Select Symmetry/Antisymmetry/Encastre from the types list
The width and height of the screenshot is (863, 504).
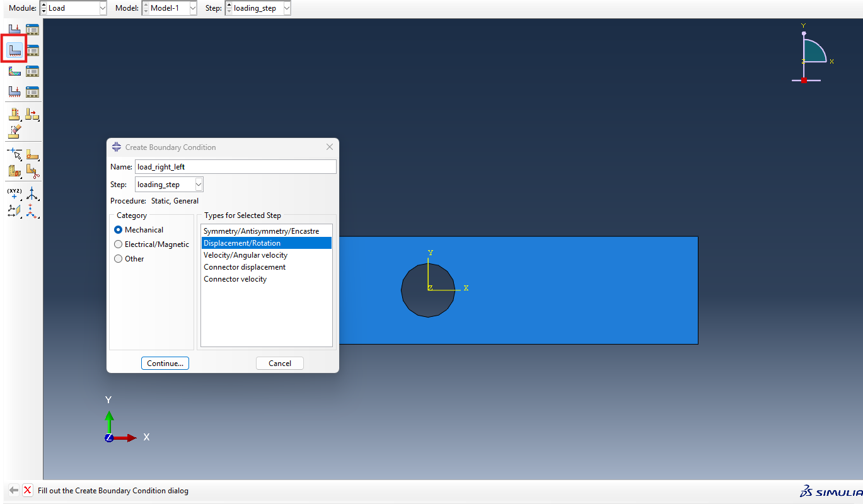(x=261, y=231)
